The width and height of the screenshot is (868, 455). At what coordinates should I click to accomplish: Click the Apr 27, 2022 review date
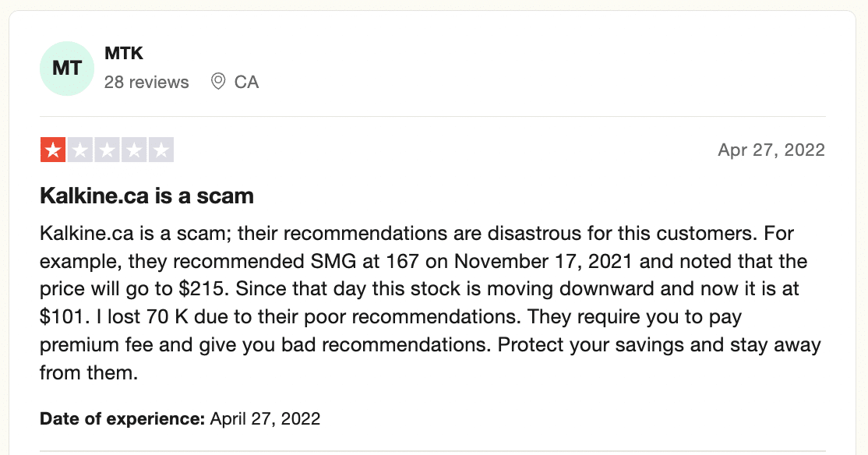(x=771, y=150)
